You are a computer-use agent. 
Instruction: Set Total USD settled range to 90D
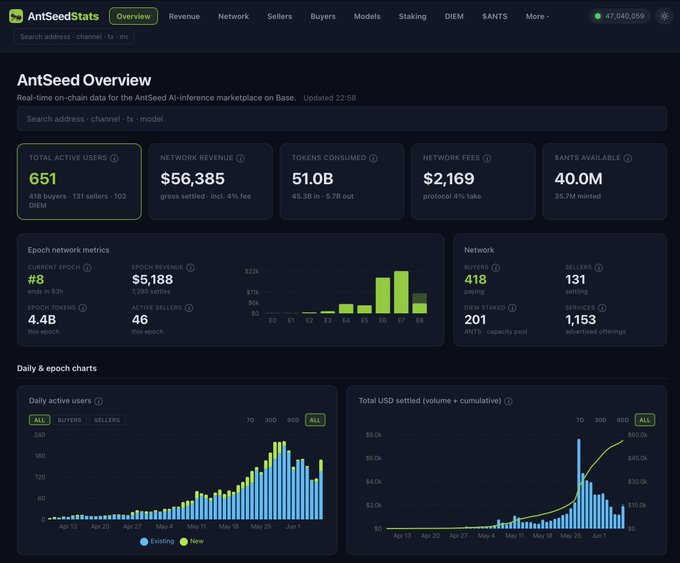tap(623, 420)
